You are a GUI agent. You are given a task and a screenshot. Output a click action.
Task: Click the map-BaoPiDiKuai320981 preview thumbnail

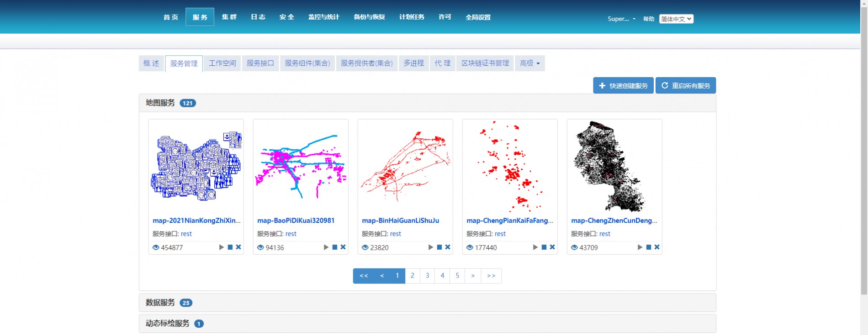pos(301,167)
